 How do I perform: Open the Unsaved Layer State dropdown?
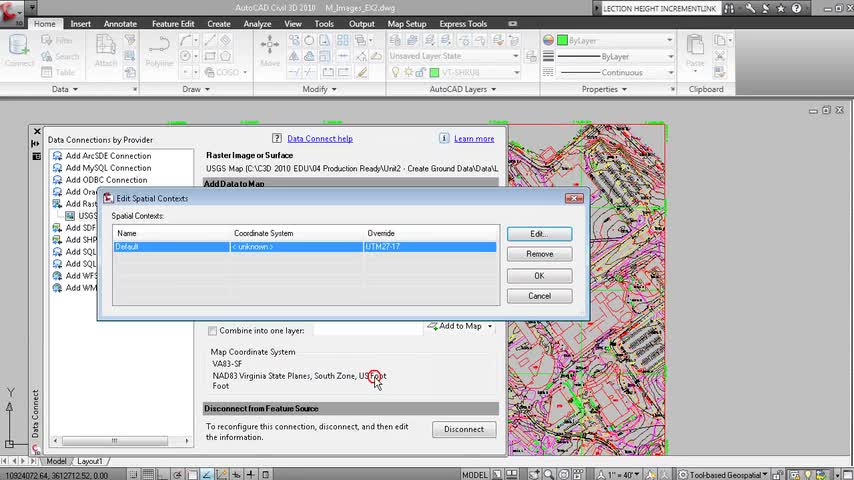pyautogui.click(x=516, y=56)
